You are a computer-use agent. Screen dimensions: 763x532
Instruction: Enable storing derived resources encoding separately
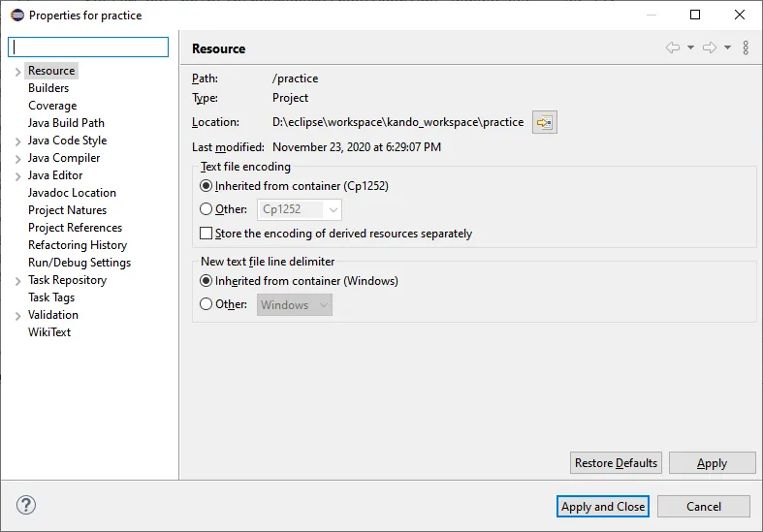[x=206, y=234]
